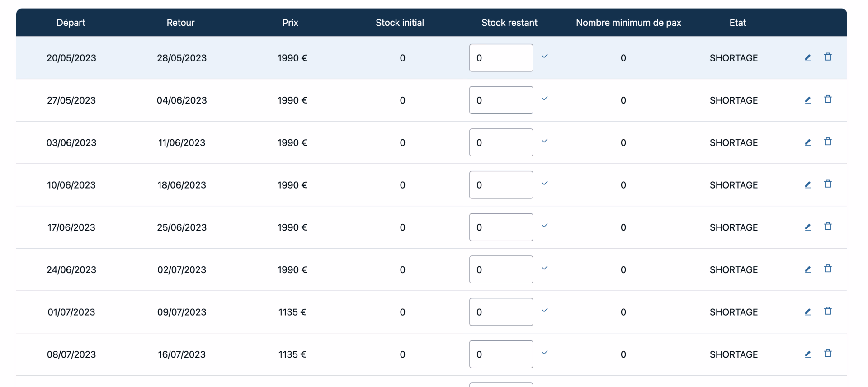
Task: Delete the 20/05/2023 departure row
Action: 828,57
